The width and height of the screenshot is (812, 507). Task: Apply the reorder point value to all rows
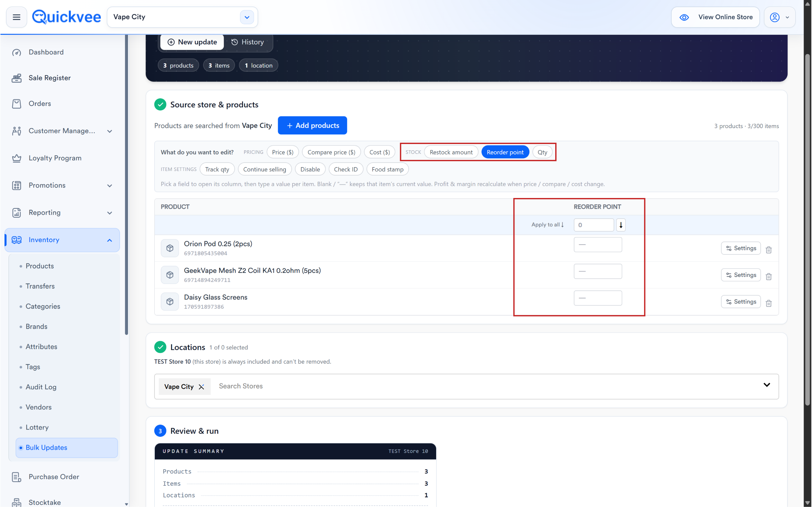(x=621, y=225)
